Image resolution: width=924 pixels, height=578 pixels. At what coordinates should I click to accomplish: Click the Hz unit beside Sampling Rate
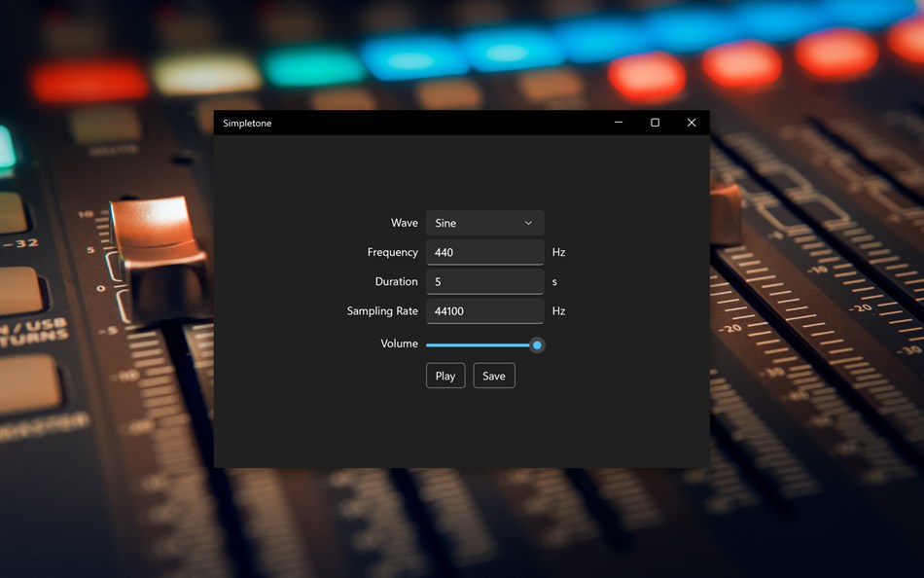click(x=558, y=311)
